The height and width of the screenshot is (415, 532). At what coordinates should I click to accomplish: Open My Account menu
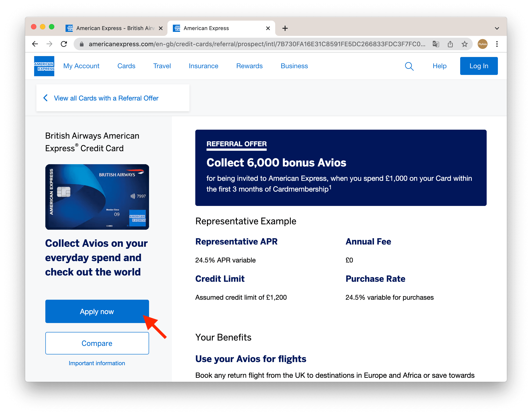81,66
